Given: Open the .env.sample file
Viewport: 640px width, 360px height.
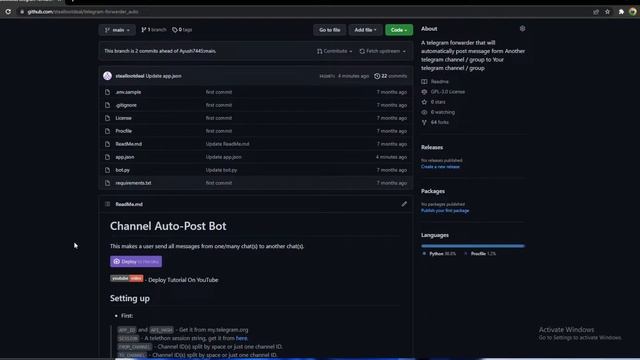Looking at the screenshot, I should click(x=128, y=92).
